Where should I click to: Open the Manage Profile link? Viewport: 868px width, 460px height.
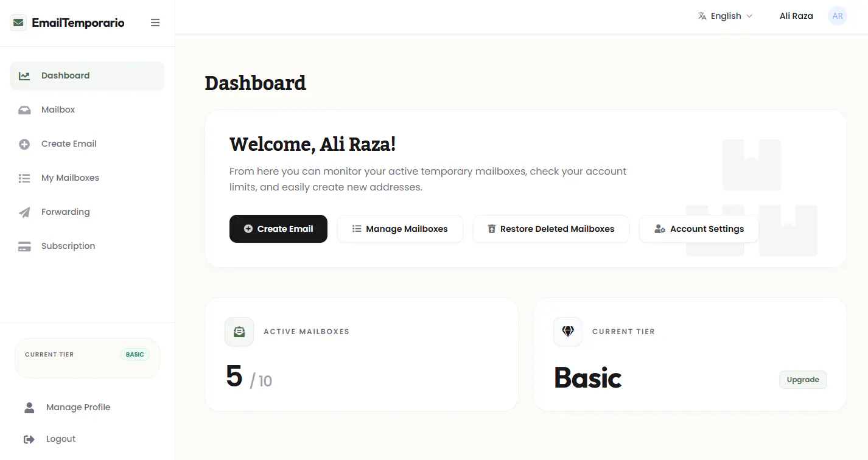[87, 408]
